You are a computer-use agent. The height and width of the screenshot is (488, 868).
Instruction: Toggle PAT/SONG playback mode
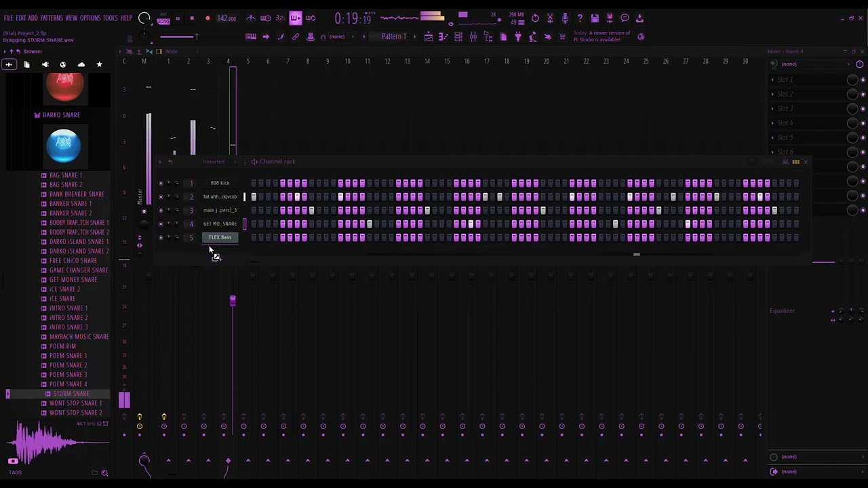[163, 20]
